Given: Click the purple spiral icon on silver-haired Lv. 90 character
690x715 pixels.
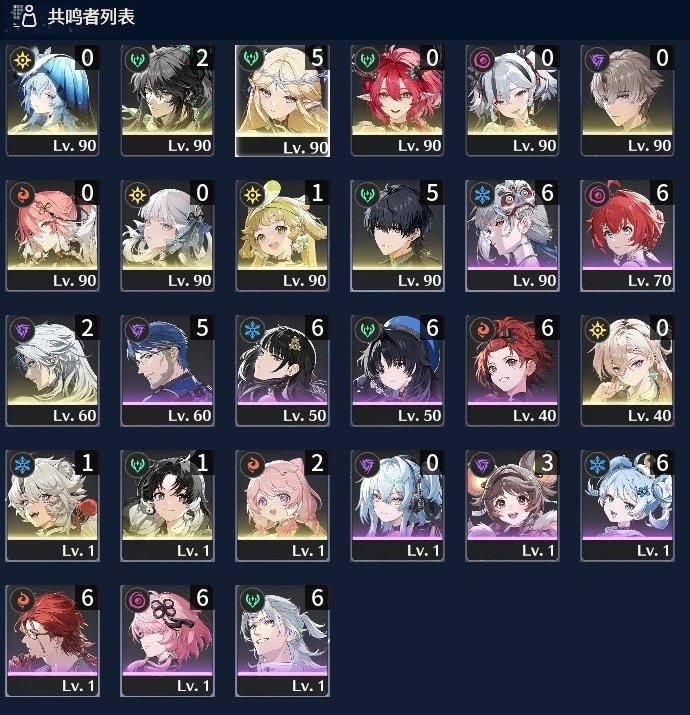Looking at the screenshot, I should pyautogui.click(x=482, y=60).
